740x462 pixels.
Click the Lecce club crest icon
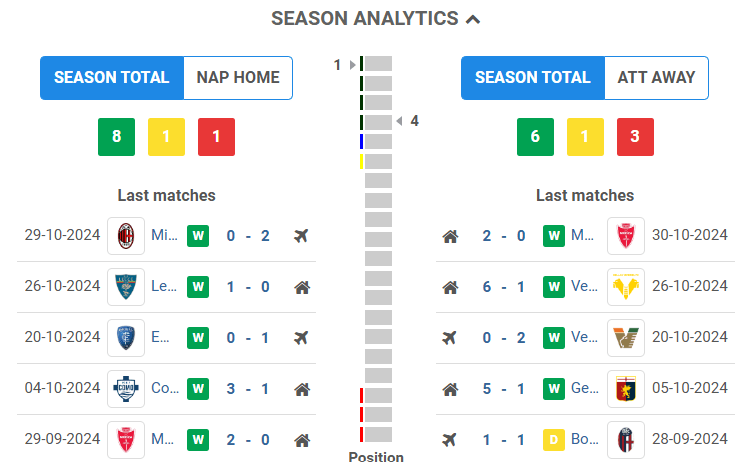(126, 287)
